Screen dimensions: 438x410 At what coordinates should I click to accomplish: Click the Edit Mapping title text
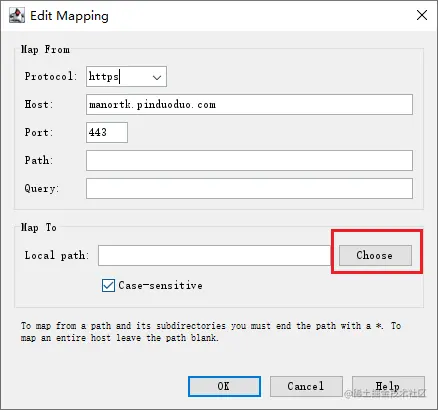pyautogui.click(x=69, y=16)
